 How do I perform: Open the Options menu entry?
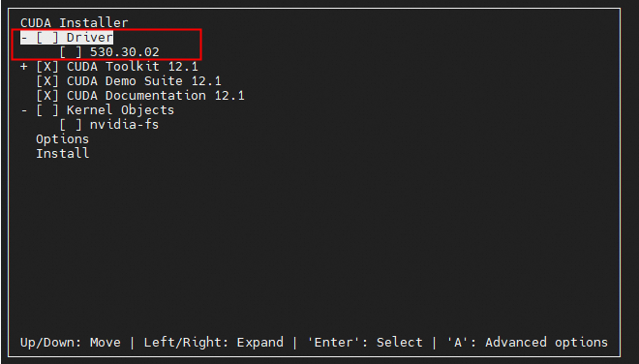pos(62,139)
